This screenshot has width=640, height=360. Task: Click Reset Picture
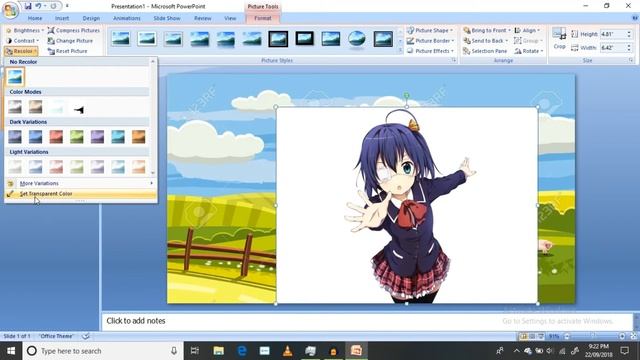point(67,51)
